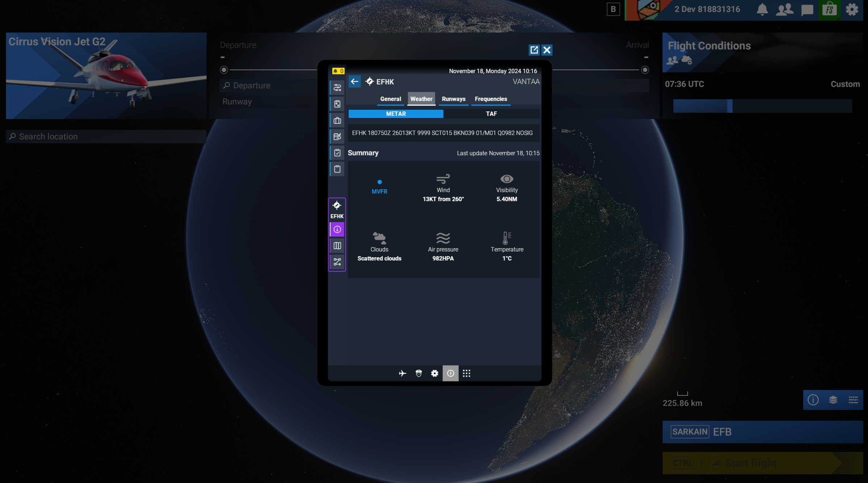Viewport: 868px width, 483px height.
Task: Switch to the Runways tab
Action: point(453,99)
